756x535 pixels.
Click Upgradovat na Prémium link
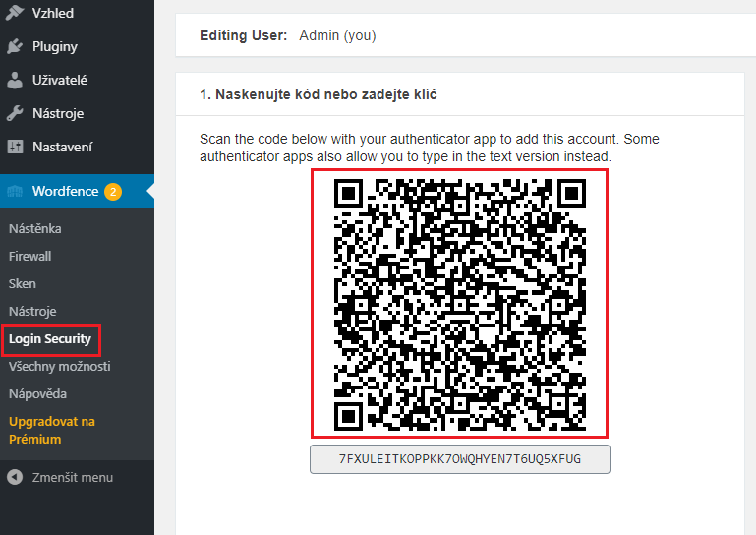(x=51, y=430)
